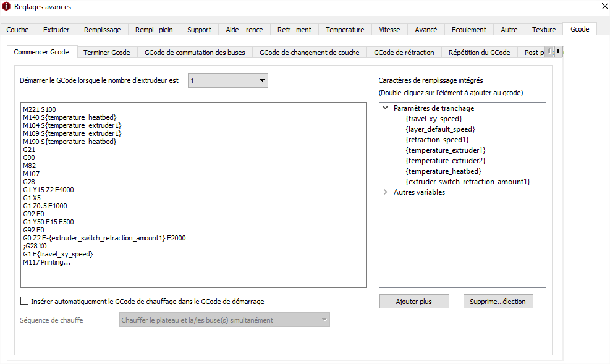Expand Autres variables tree node
Screen dimensions: 610x364
tap(386, 192)
